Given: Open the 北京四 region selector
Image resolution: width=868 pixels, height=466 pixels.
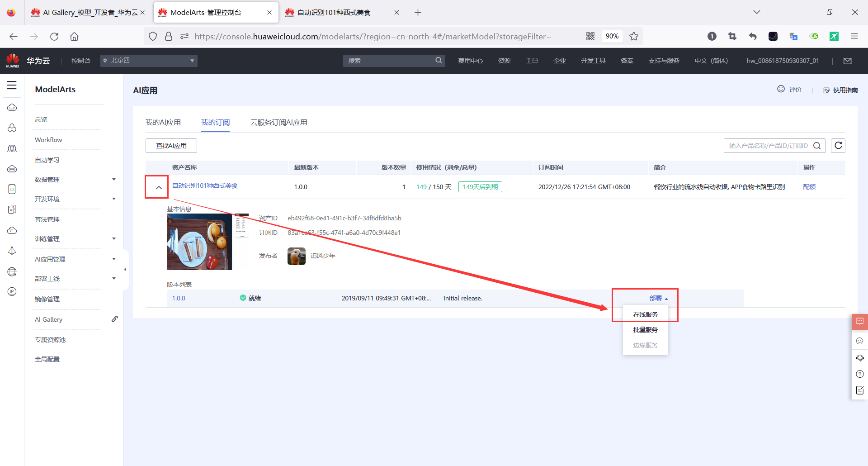Looking at the screenshot, I should tap(149, 61).
